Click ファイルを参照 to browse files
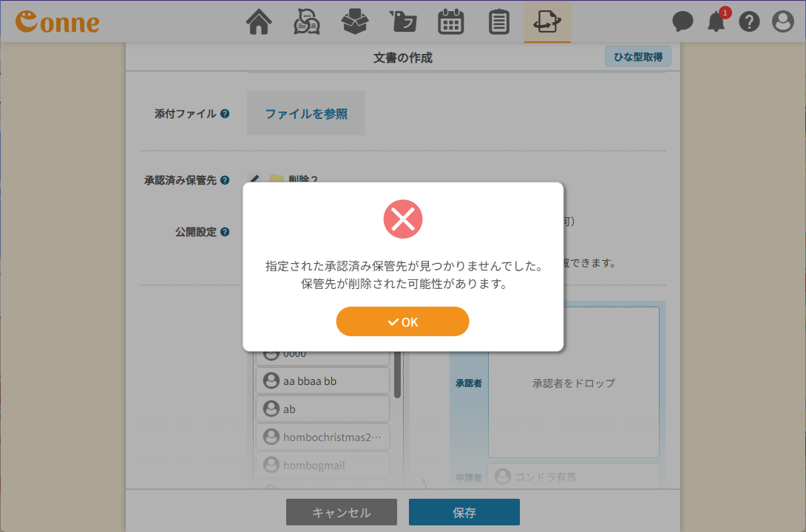 (306, 114)
